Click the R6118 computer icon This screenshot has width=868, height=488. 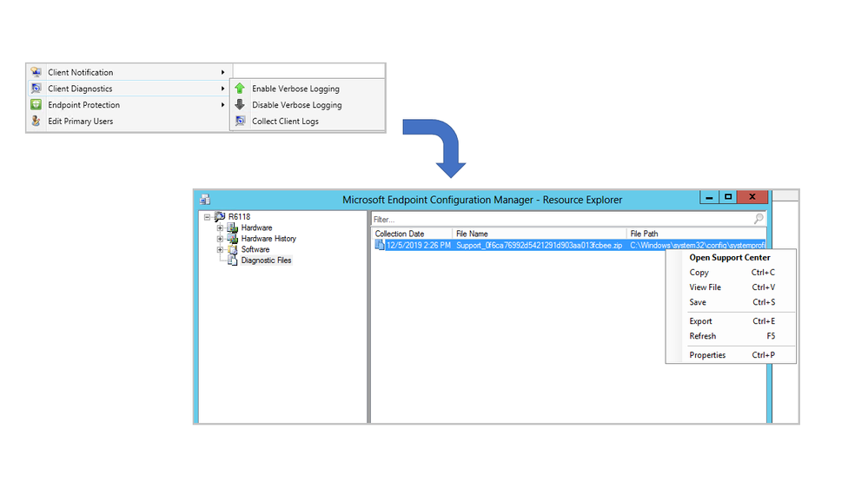point(220,216)
